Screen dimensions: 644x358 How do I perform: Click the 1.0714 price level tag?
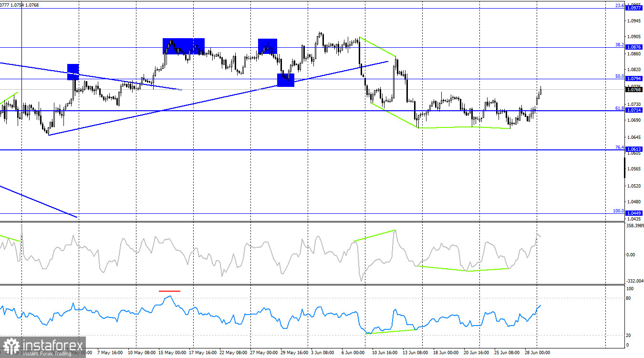click(x=634, y=110)
